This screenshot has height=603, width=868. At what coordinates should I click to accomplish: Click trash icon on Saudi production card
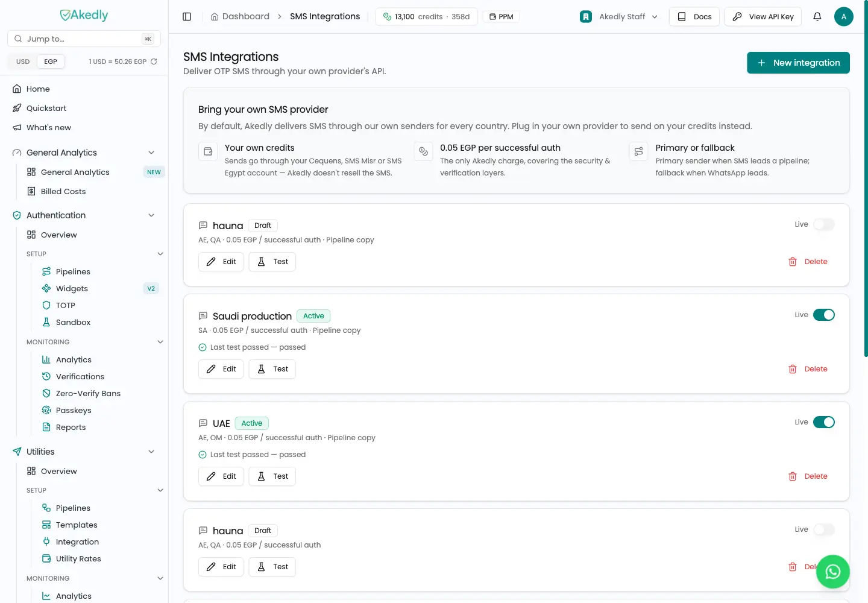[x=793, y=369]
